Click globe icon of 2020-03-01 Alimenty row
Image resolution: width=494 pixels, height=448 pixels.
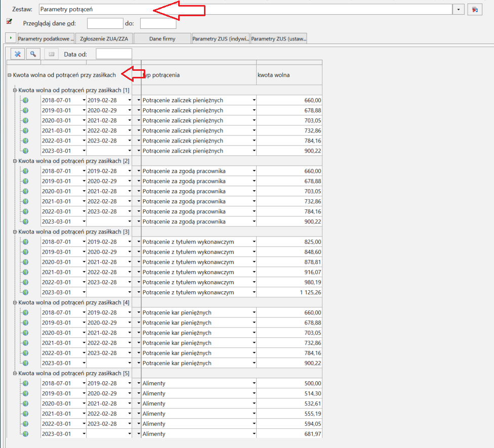[x=25, y=404]
